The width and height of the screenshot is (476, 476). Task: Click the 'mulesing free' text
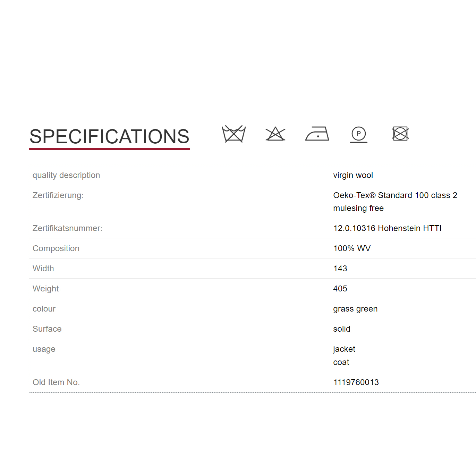pos(358,208)
